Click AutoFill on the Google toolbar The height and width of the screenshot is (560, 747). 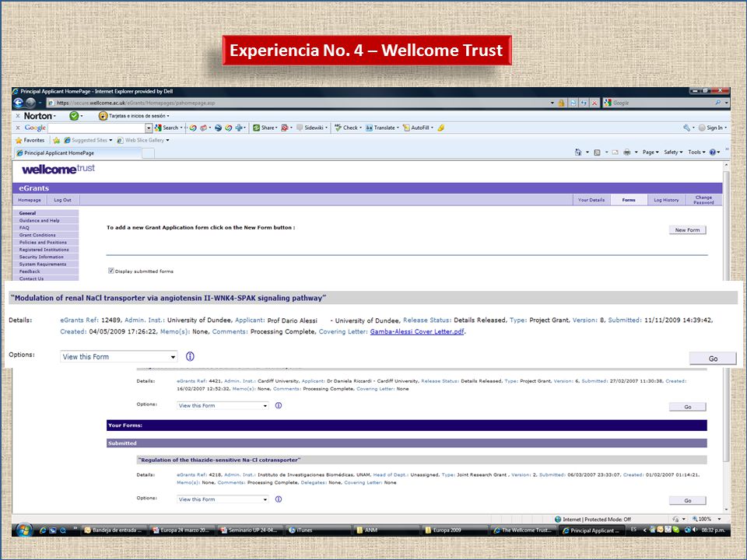(417, 128)
